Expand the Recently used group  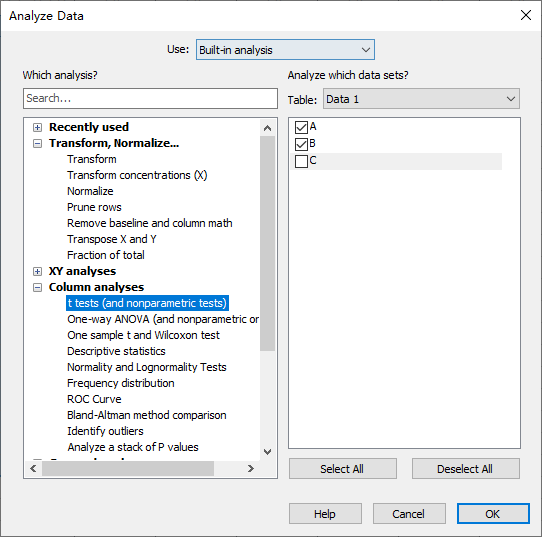(37, 128)
